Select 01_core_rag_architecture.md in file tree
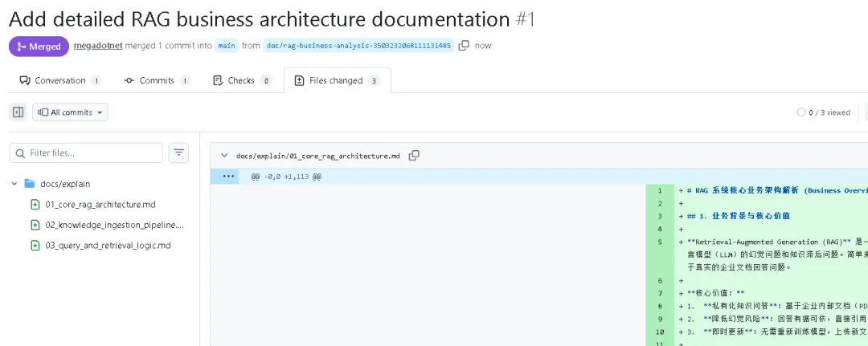The height and width of the screenshot is (346, 868). [100, 204]
